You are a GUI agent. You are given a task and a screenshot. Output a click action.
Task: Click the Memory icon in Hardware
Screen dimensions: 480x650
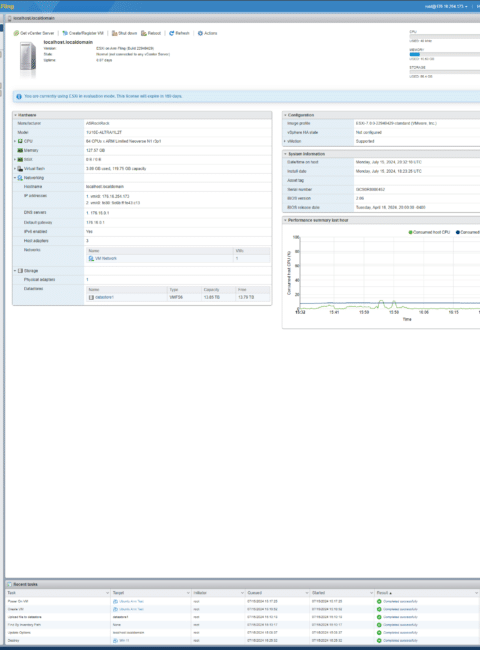click(20, 150)
